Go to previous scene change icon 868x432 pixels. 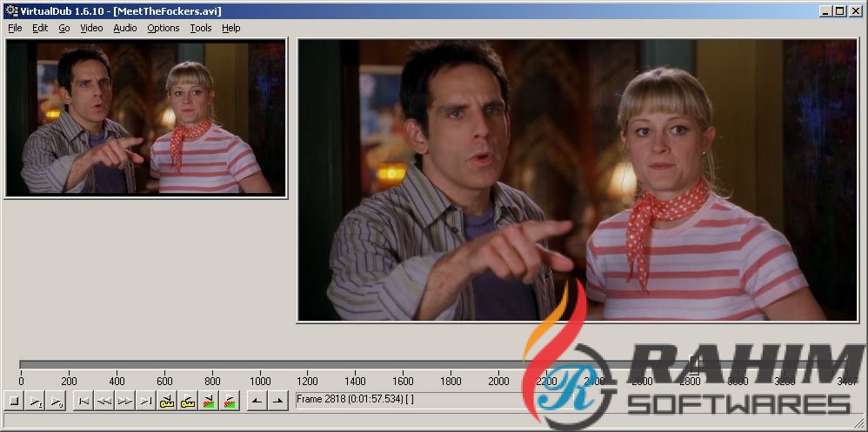[x=209, y=401]
